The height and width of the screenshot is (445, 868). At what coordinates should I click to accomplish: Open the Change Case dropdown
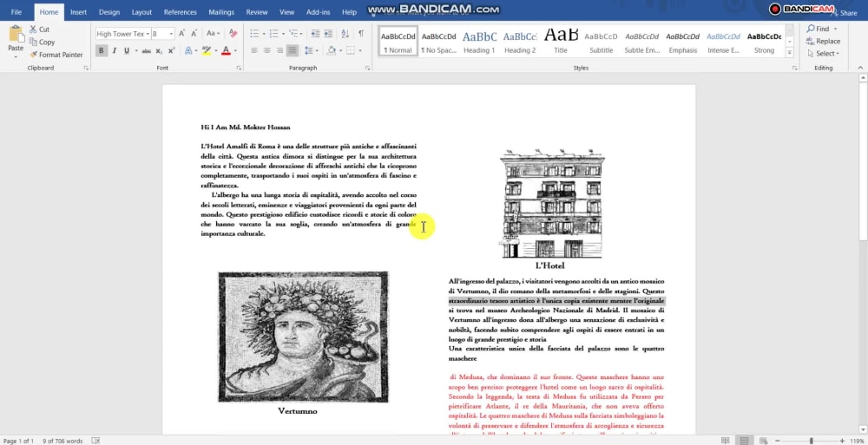point(214,34)
